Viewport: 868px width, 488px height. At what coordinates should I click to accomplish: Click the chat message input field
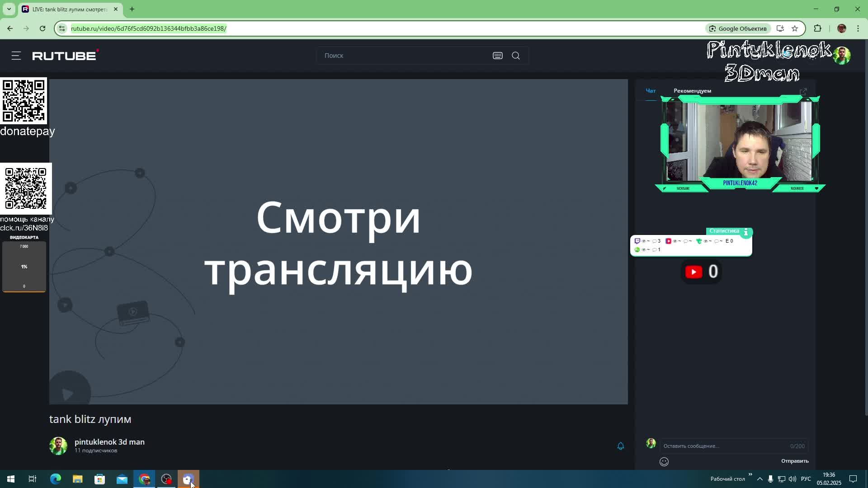(723, 446)
